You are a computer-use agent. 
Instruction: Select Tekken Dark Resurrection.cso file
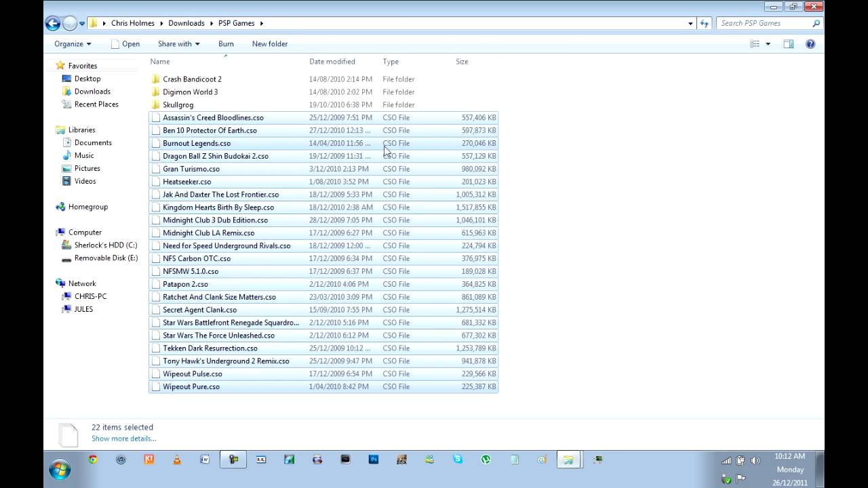pyautogui.click(x=323, y=348)
